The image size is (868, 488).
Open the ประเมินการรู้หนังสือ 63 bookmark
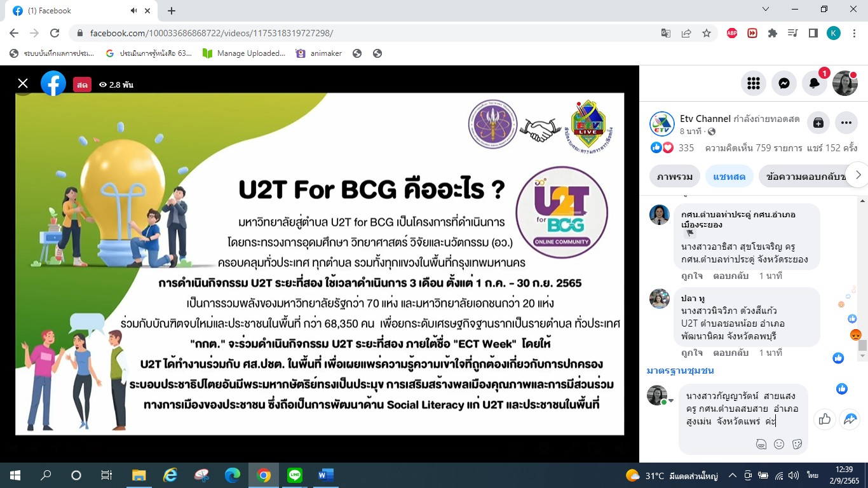pyautogui.click(x=149, y=53)
